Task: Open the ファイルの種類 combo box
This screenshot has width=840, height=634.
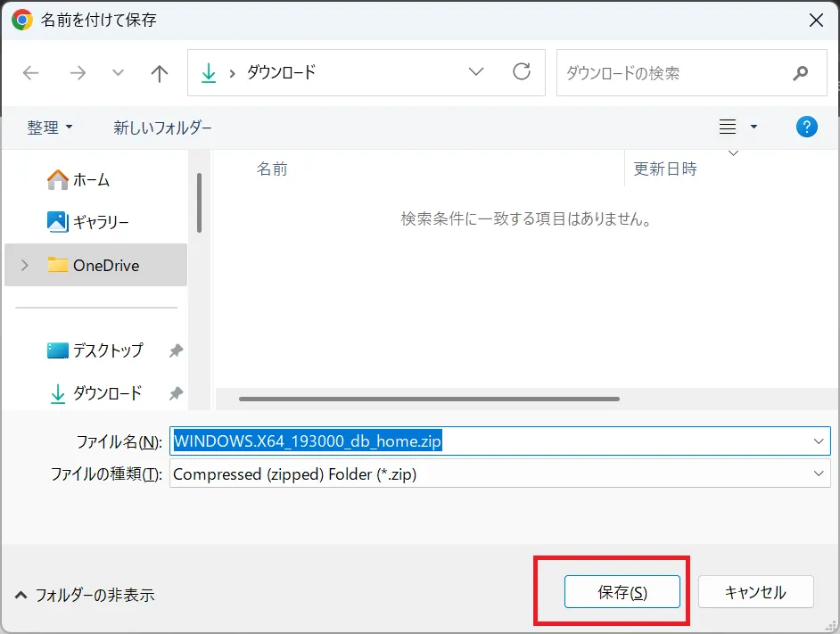Action: click(x=500, y=474)
